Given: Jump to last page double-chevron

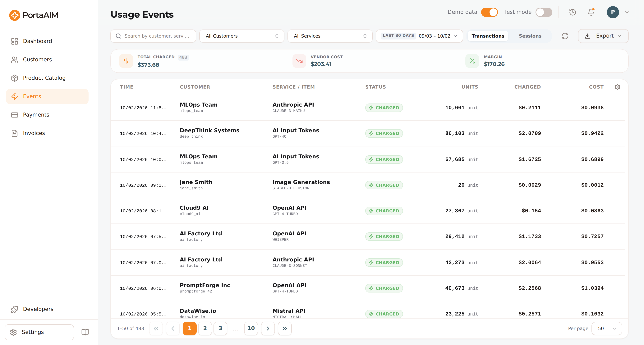Looking at the screenshot, I should pos(285,328).
